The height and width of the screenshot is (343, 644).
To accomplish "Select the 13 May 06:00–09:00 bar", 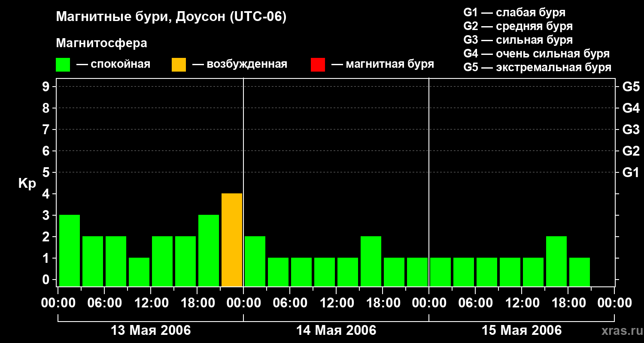I will coord(116,261).
